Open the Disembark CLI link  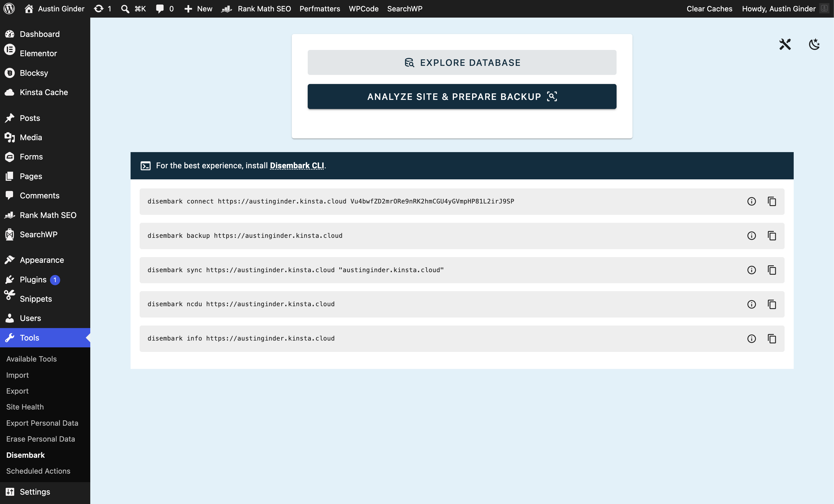297,165
